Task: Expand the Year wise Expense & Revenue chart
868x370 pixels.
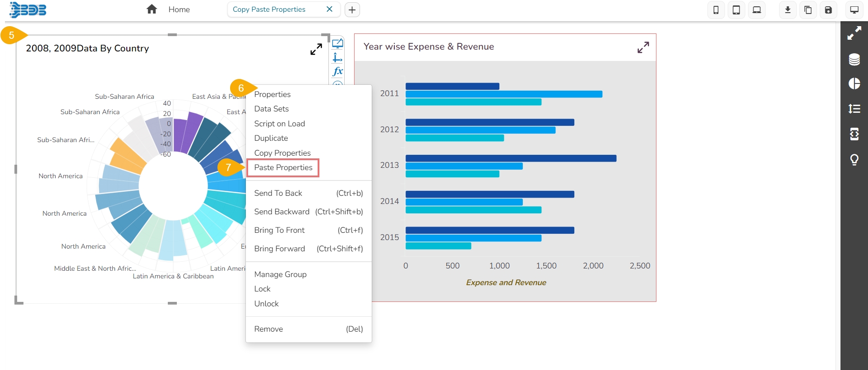Action: click(x=643, y=47)
